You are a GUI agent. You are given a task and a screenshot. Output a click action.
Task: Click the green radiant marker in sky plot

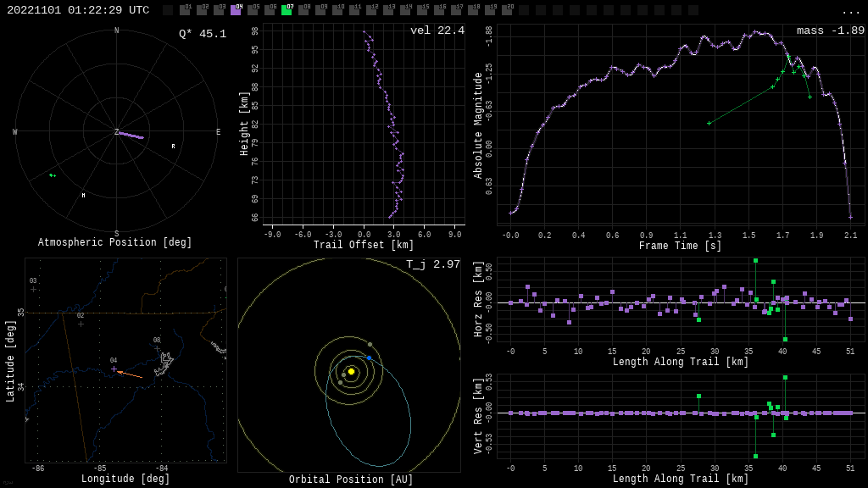pyautogui.click(x=52, y=175)
